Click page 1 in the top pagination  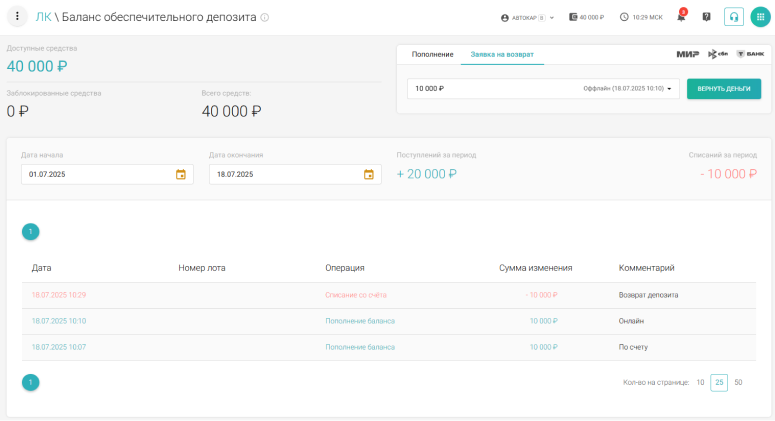click(x=31, y=232)
